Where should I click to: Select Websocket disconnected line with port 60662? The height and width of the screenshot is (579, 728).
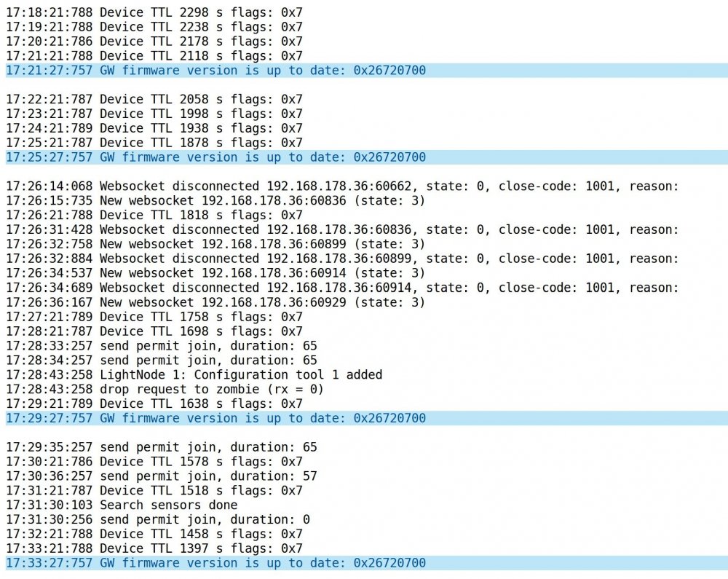tap(342, 186)
